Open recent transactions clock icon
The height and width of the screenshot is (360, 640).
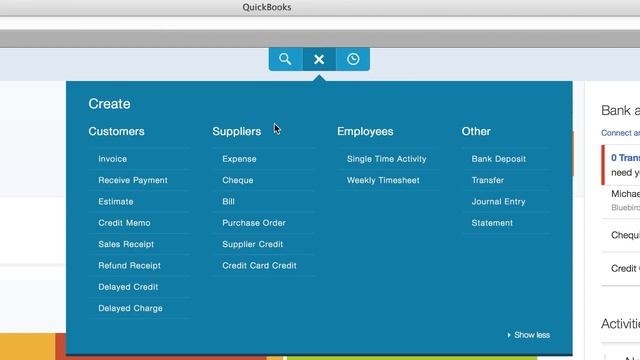pos(353,59)
